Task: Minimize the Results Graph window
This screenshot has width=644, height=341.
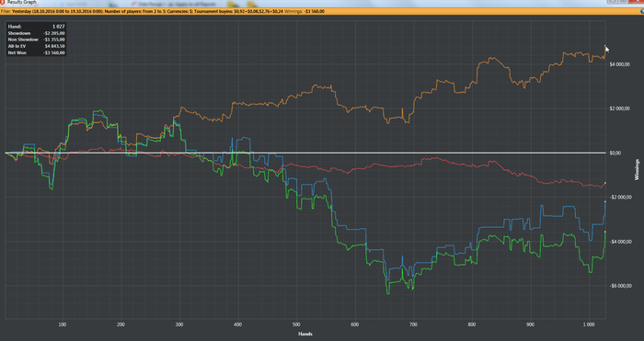Action: click(613, 1)
